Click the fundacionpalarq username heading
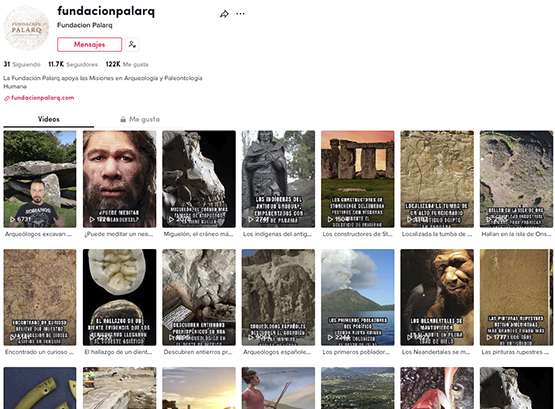This screenshot has height=409, width=555. (106, 11)
